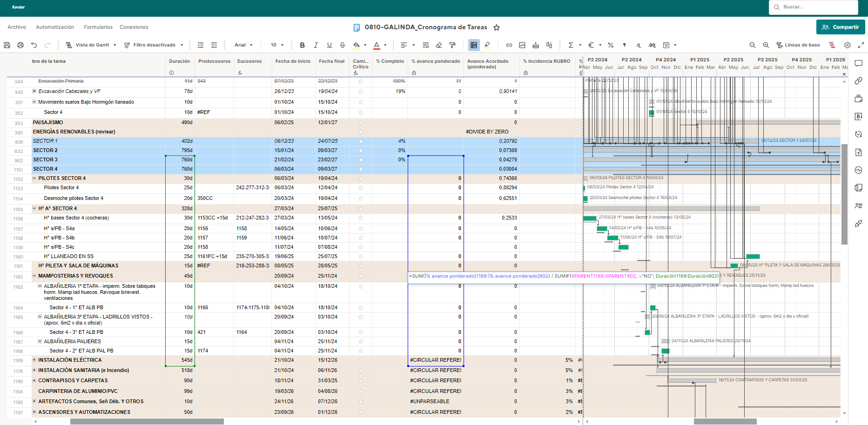
Task: Open the Conversations panel in right sidebar
Action: (x=859, y=63)
